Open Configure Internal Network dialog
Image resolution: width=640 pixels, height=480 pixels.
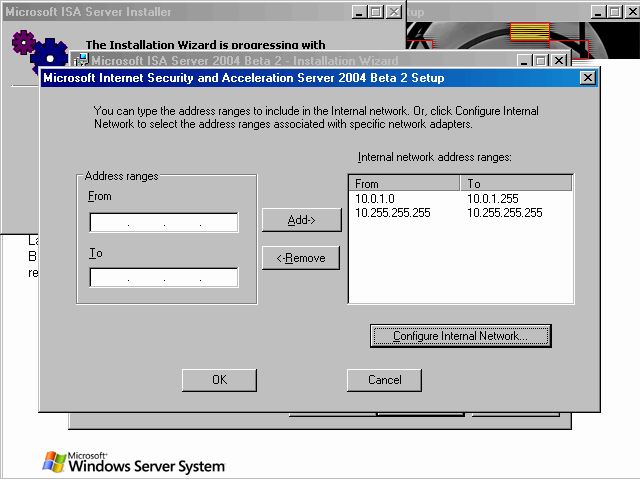click(460, 336)
